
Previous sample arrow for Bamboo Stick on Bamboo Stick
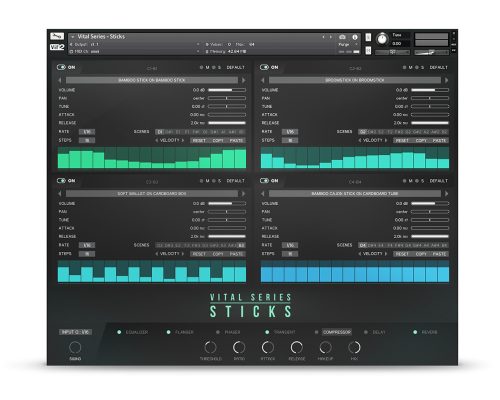(x=60, y=80)
